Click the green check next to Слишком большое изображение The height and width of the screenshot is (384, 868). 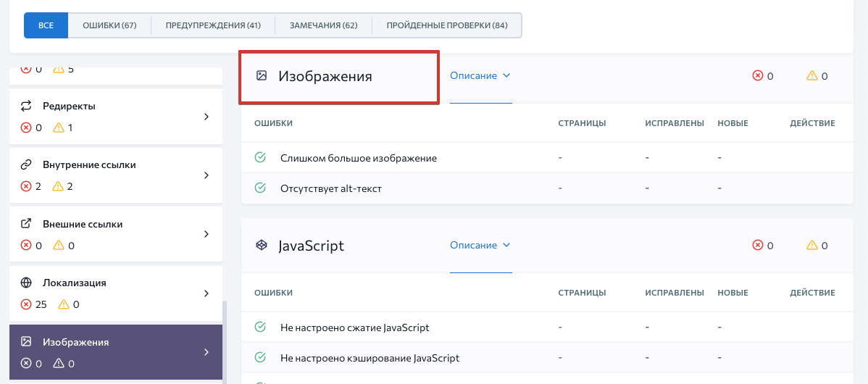point(260,157)
